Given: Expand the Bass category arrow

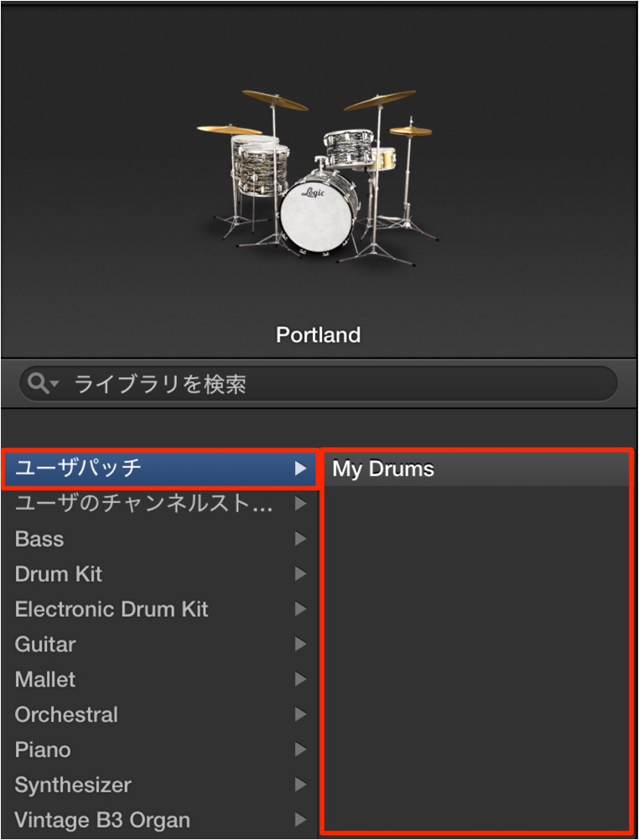Looking at the screenshot, I should pos(301,539).
